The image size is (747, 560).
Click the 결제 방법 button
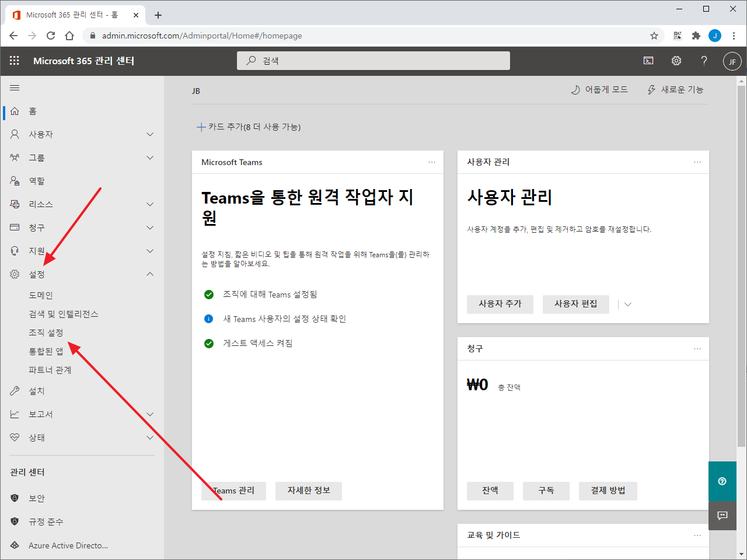coord(608,491)
